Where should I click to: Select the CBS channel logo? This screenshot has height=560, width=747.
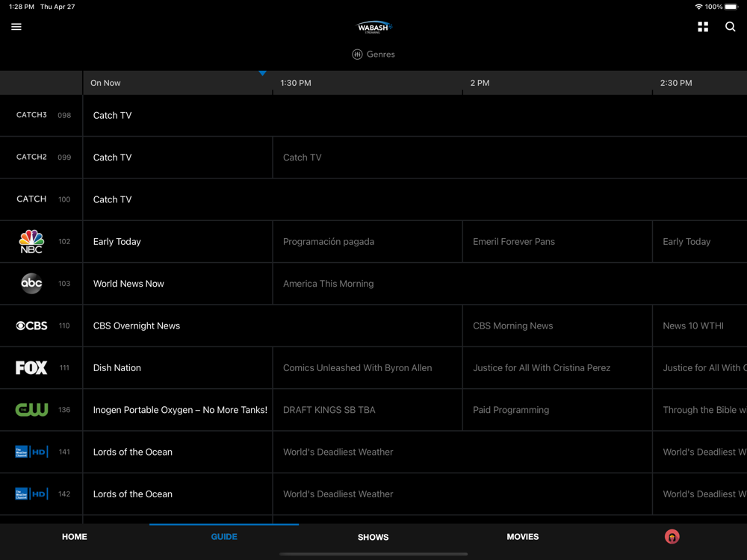(x=31, y=326)
